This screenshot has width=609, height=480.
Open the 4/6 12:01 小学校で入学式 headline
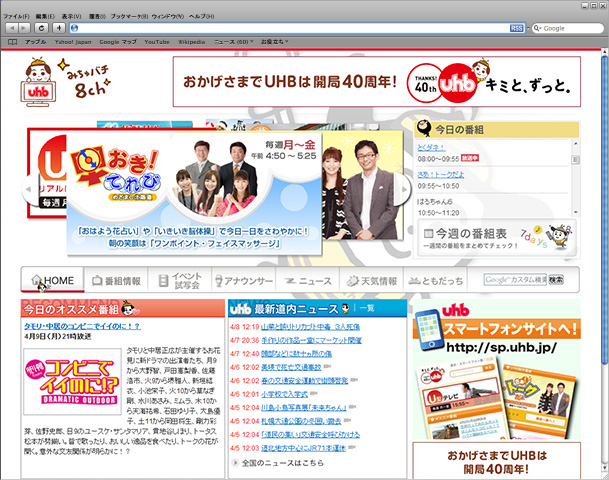[x=284, y=394]
